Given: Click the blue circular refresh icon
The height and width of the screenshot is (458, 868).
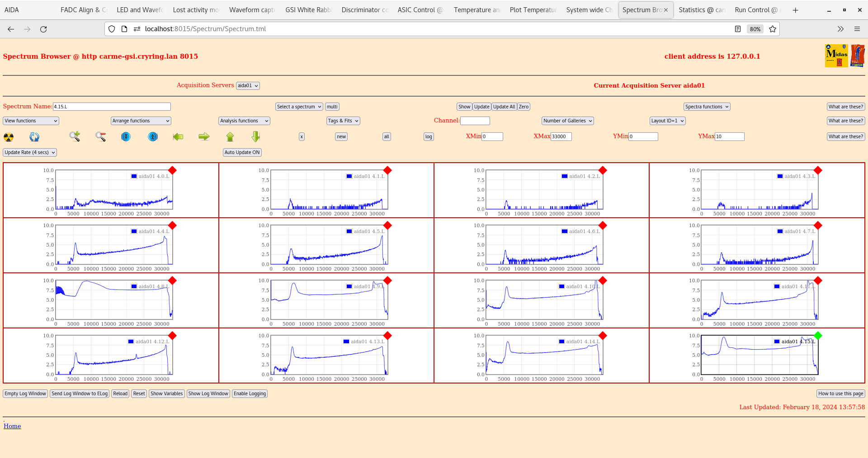Looking at the screenshot, I should [34, 137].
